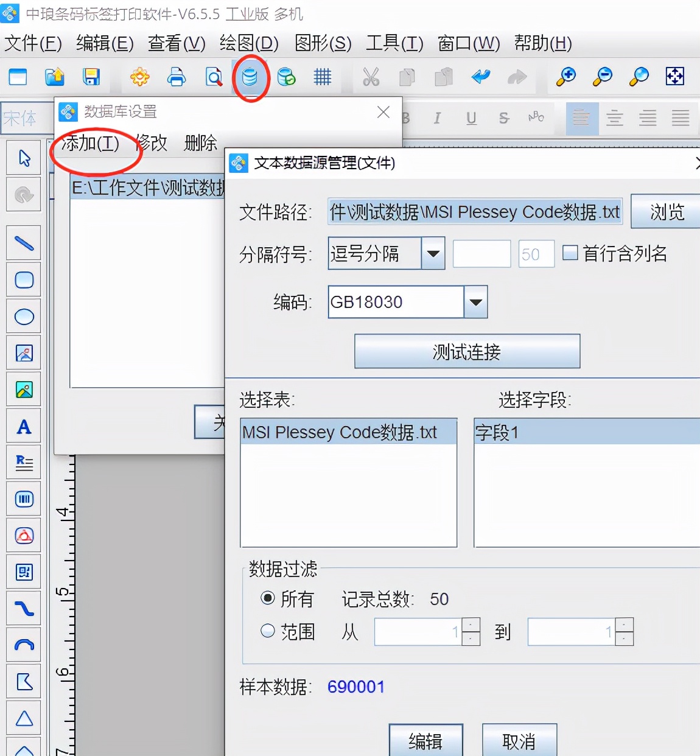Select the ellipse drawing tool

coord(23,316)
